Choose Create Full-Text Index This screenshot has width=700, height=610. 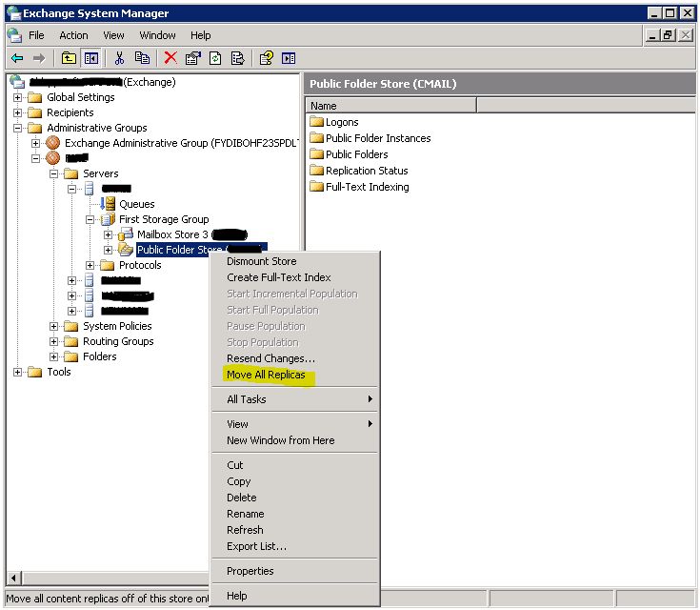pos(294,277)
